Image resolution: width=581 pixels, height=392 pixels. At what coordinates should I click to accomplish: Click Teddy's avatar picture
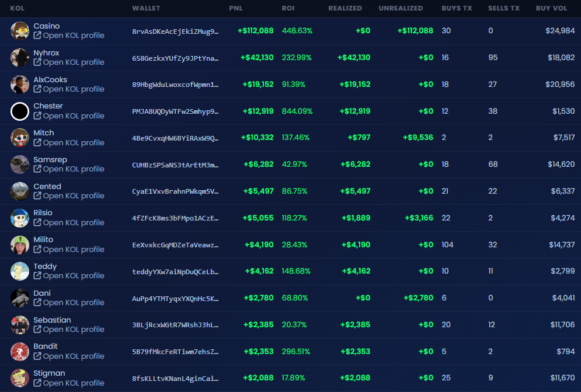pyautogui.click(x=20, y=271)
